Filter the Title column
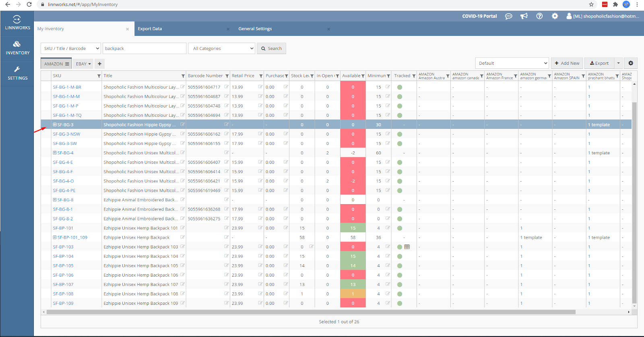The image size is (644, 337). 183,76
